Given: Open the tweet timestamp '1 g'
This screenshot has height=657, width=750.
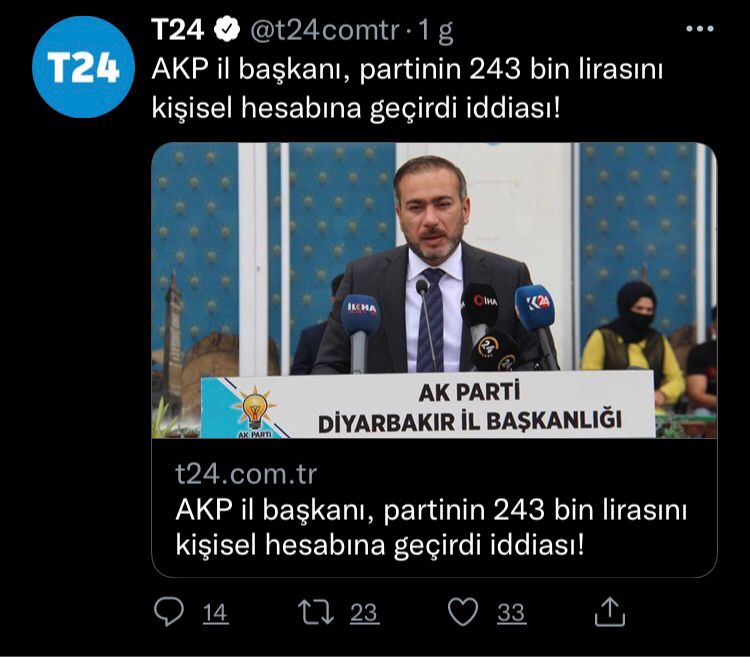Looking at the screenshot, I should 436,32.
